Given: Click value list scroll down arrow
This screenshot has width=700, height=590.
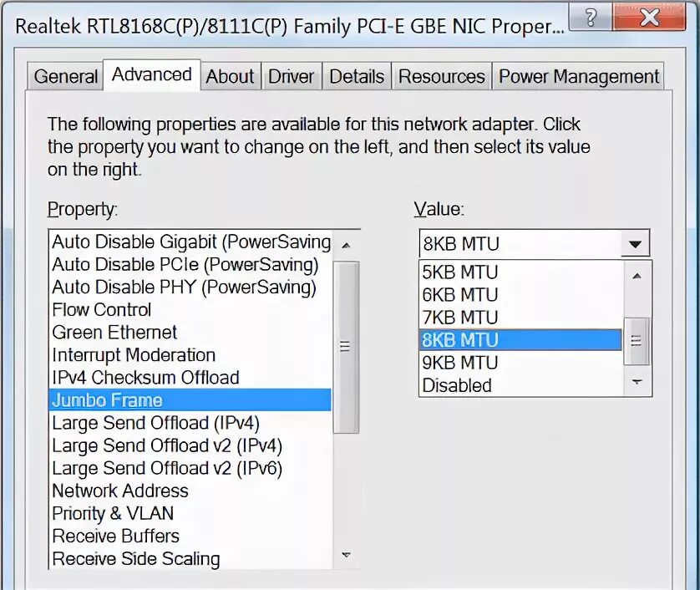Looking at the screenshot, I should (637, 382).
